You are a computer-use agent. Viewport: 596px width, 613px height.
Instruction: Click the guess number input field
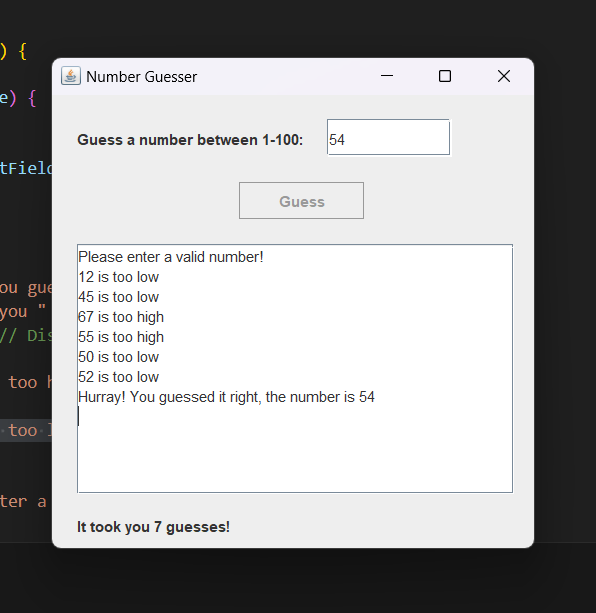click(388, 137)
